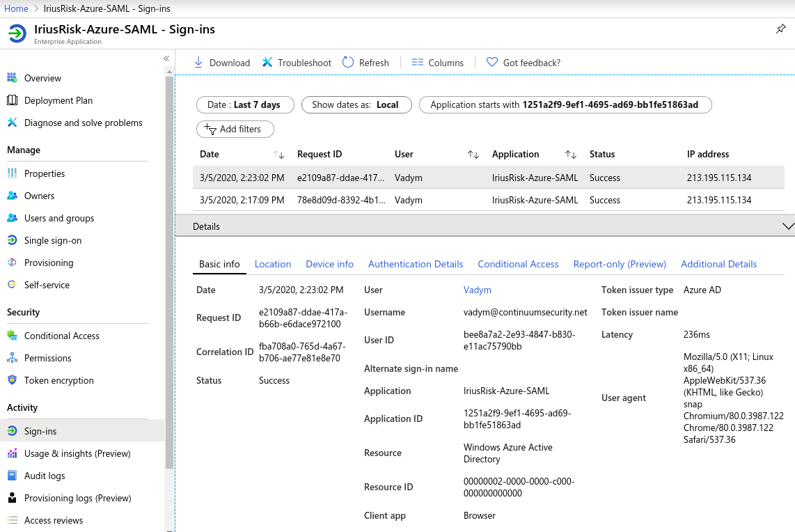Click the feedback heart icon
Screen dimensions: 795x532
(x=491, y=63)
